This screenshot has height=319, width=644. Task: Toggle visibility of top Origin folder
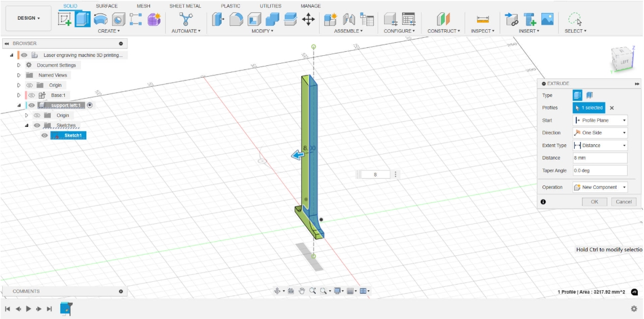coord(29,85)
